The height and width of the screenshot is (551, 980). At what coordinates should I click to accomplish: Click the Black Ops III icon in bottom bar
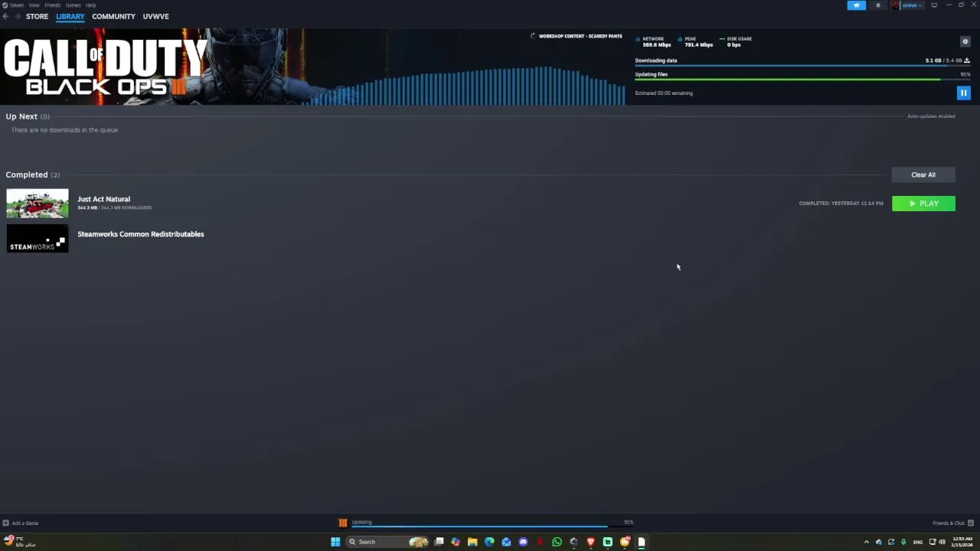(343, 523)
